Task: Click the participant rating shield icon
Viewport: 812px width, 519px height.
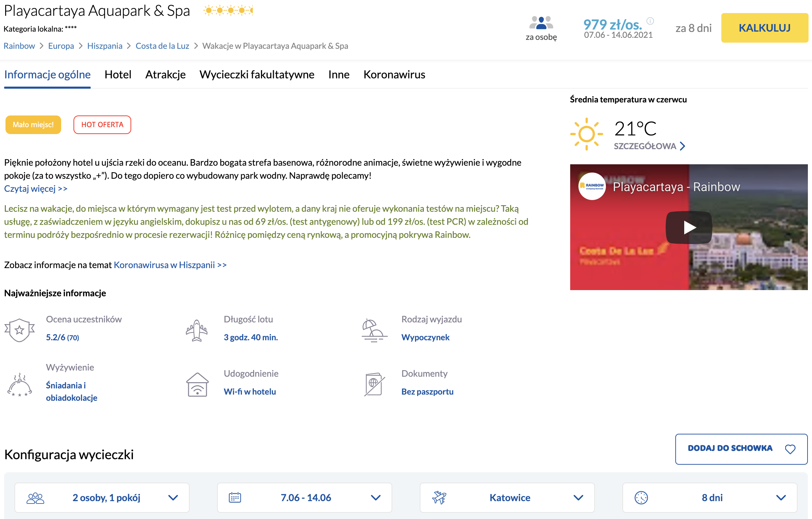Action: click(x=20, y=330)
